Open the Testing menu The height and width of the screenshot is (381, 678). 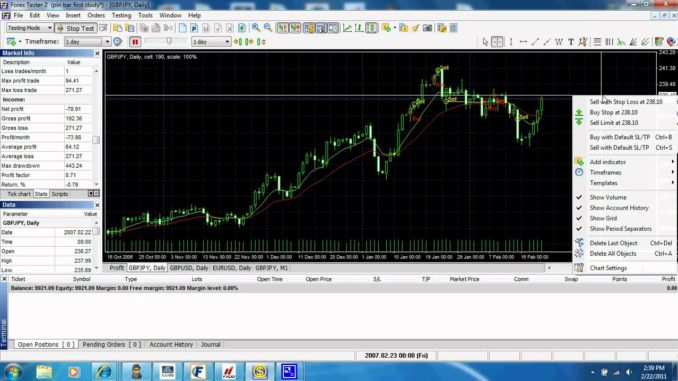(x=121, y=15)
